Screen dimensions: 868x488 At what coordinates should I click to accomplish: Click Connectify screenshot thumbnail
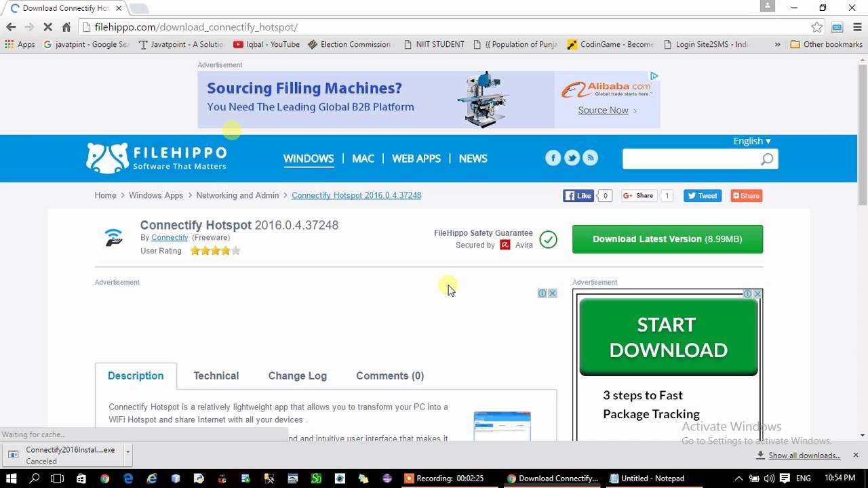[x=502, y=426]
